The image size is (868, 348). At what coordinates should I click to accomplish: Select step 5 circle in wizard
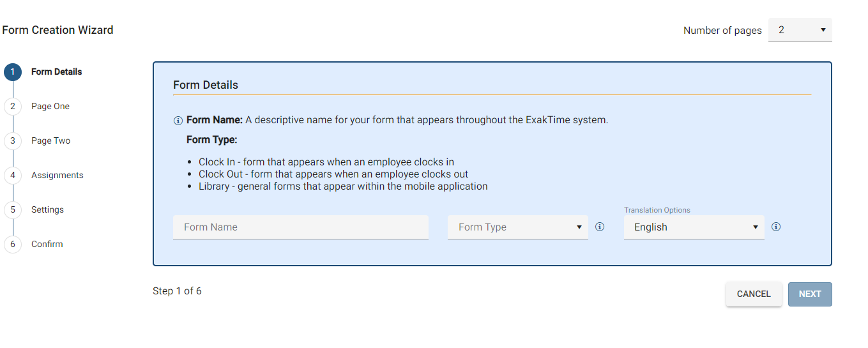13,210
